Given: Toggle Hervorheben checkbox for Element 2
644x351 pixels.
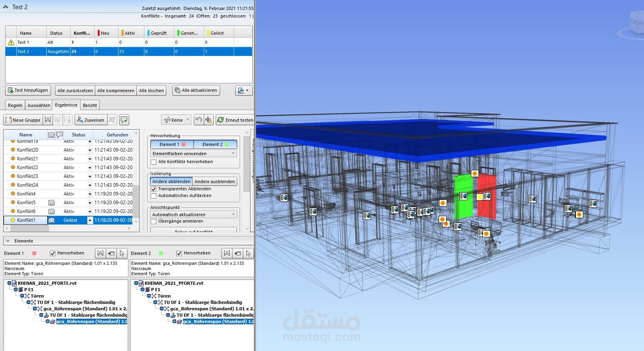Looking at the screenshot, I should [179, 253].
